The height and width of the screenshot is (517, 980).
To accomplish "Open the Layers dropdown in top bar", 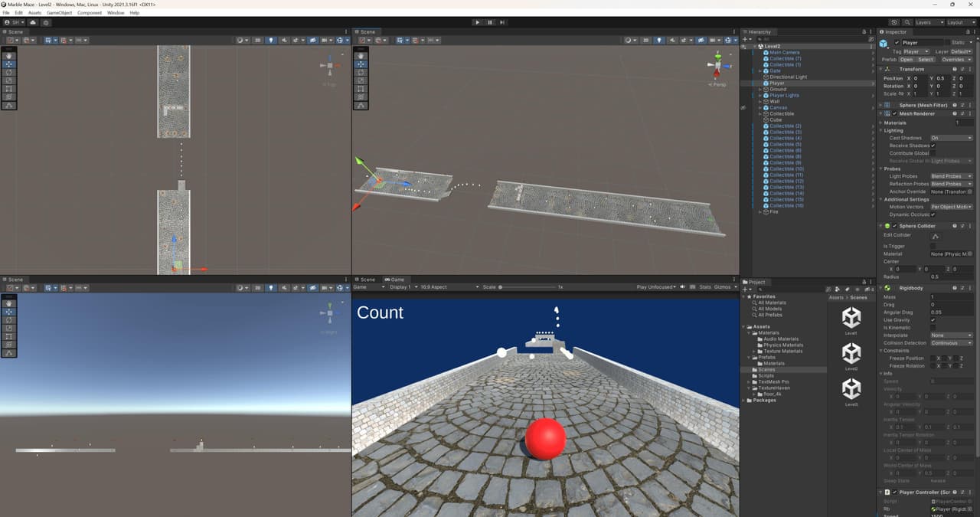I will click(x=929, y=22).
